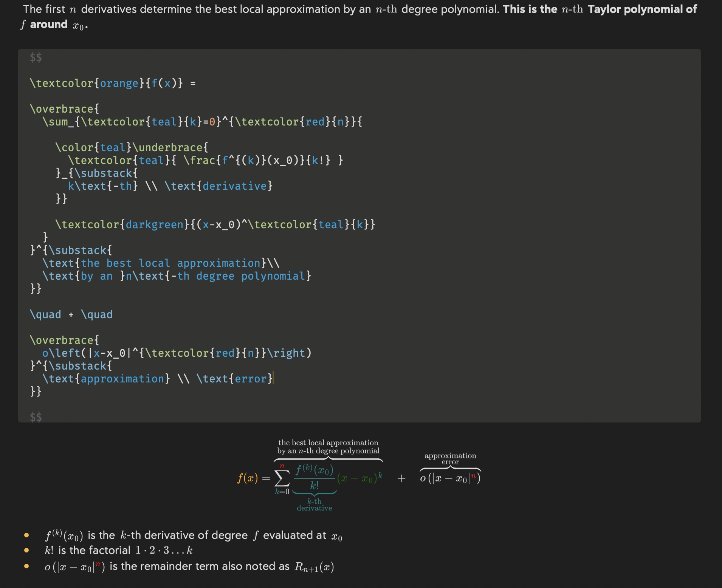Click 'approximation error' label above the formula

(x=450, y=458)
